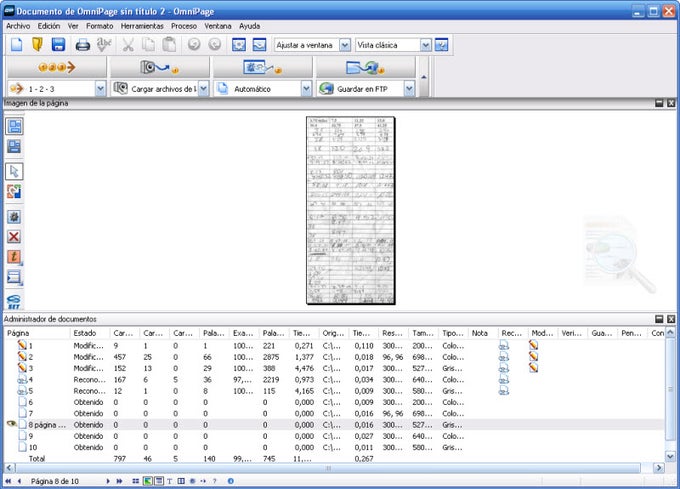Create a new document with the blank page icon
The height and width of the screenshot is (489, 680).
click(16, 45)
